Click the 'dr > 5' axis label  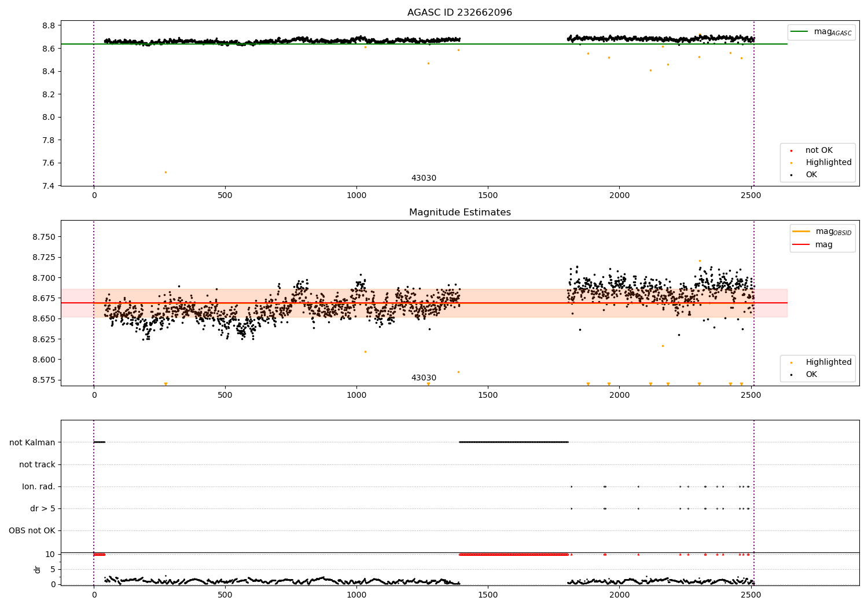pyautogui.click(x=43, y=509)
